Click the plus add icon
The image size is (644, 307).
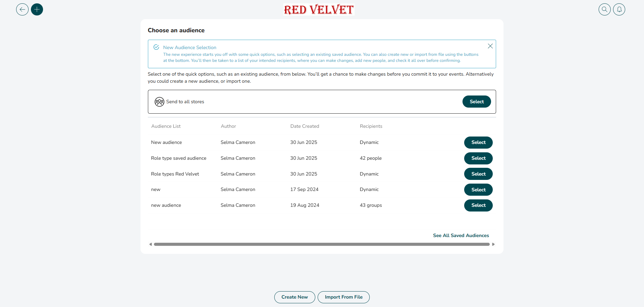(37, 9)
